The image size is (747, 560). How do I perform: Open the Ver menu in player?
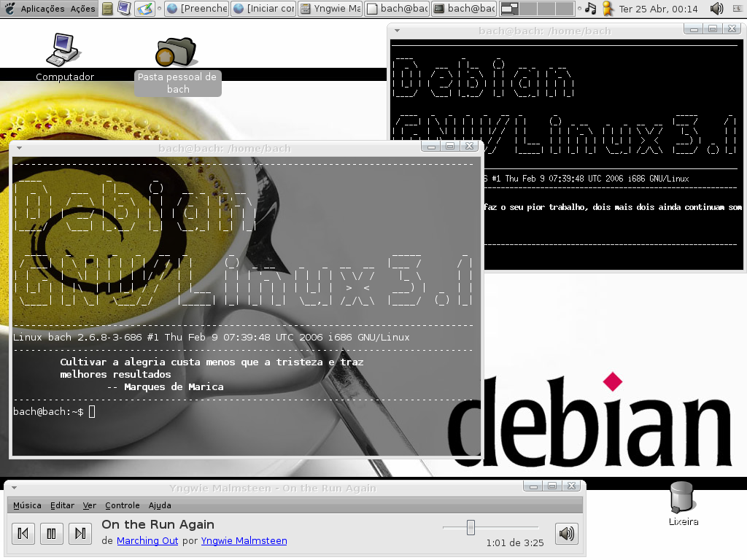pyautogui.click(x=90, y=505)
